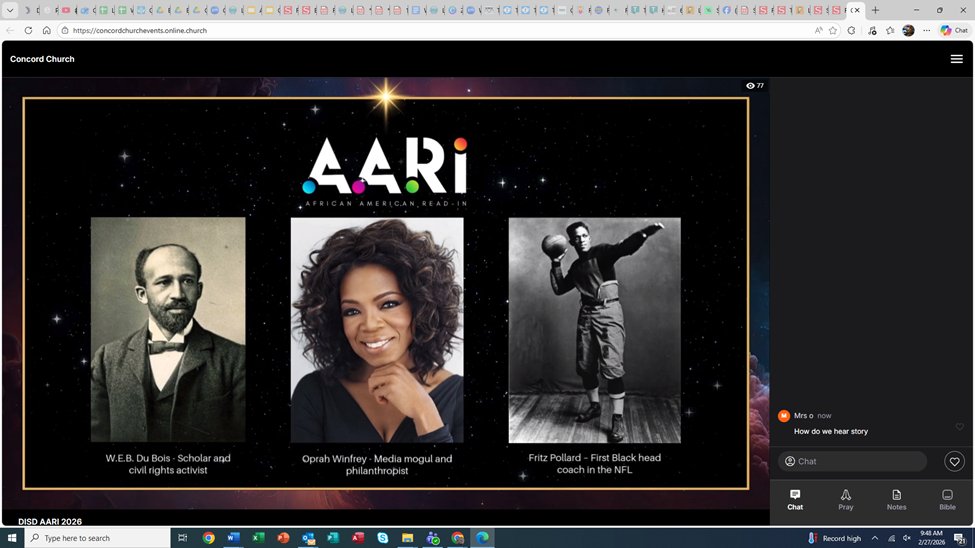Image resolution: width=975 pixels, height=548 pixels.
Task: Open the Windows Start menu
Action: pos(11,537)
